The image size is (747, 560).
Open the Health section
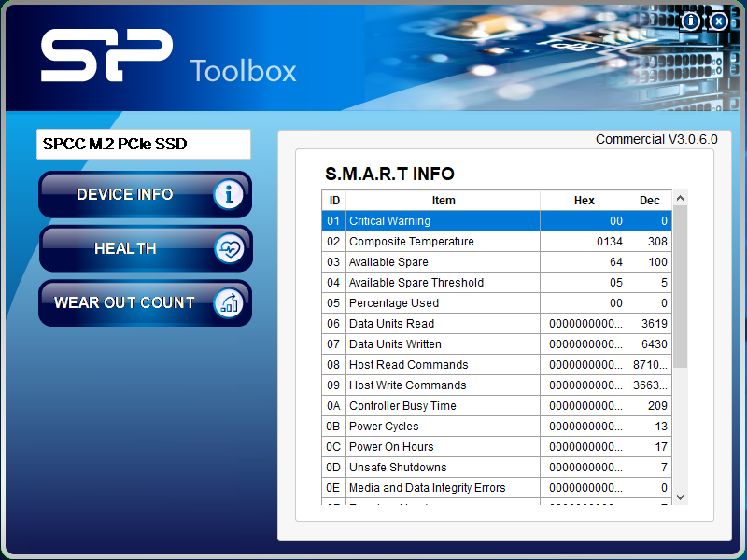[x=145, y=248]
